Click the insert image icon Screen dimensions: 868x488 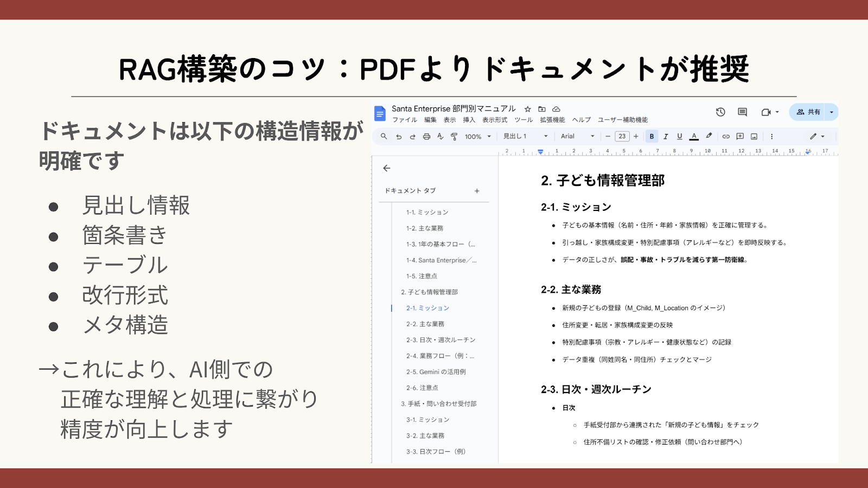754,137
